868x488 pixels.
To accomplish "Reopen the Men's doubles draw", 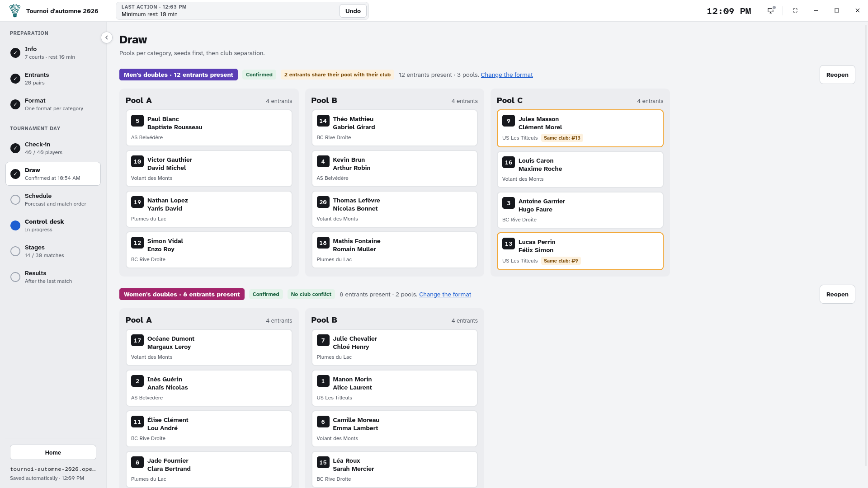I will 837,75.
